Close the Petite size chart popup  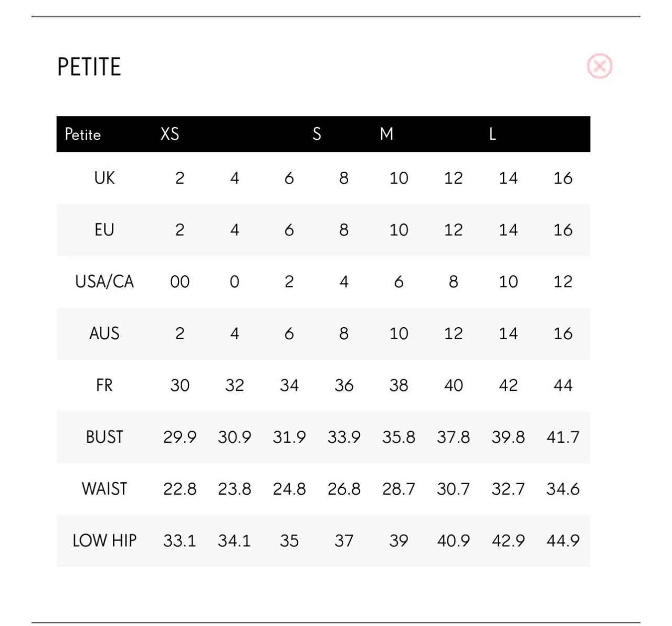599,67
